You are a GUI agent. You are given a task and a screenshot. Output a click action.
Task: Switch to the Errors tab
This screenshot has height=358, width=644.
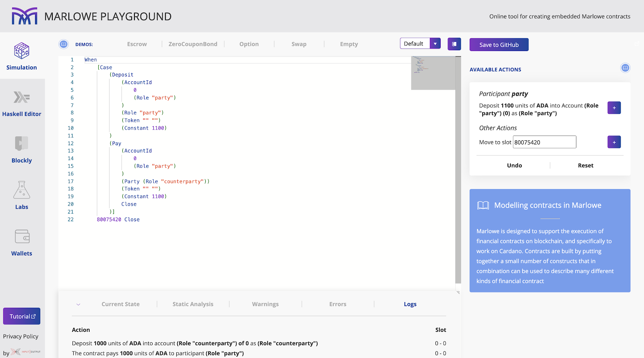click(338, 304)
